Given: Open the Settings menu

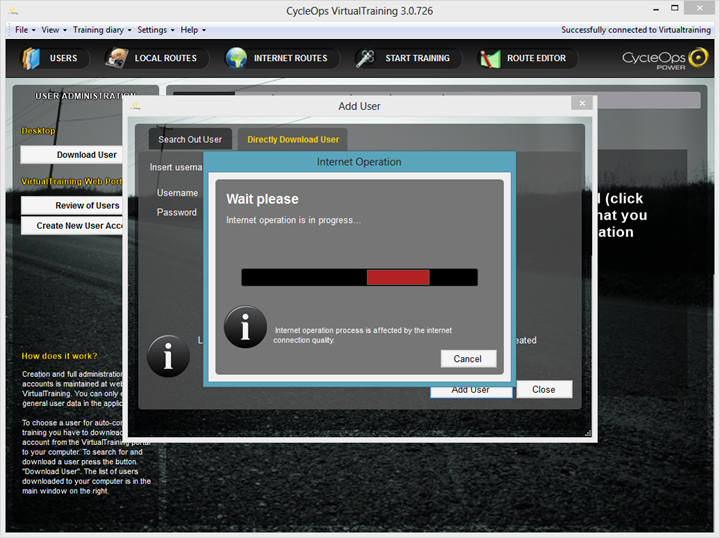Looking at the screenshot, I should tap(152, 30).
